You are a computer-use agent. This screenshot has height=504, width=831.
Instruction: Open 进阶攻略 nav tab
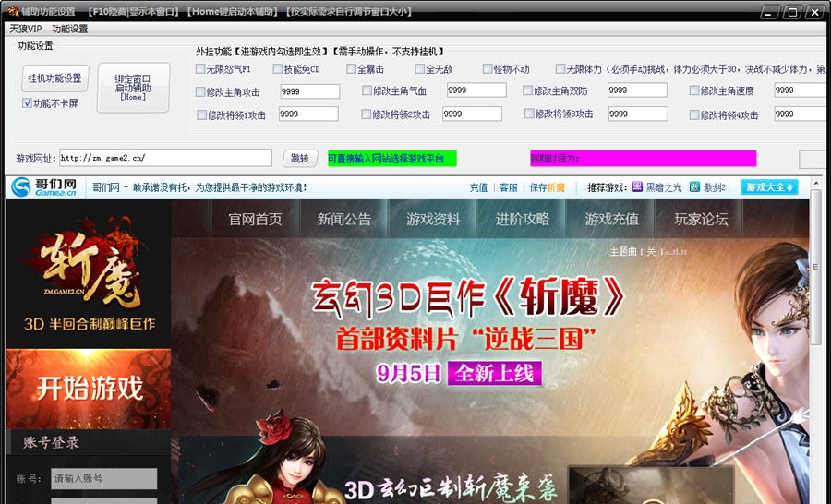pos(523,219)
